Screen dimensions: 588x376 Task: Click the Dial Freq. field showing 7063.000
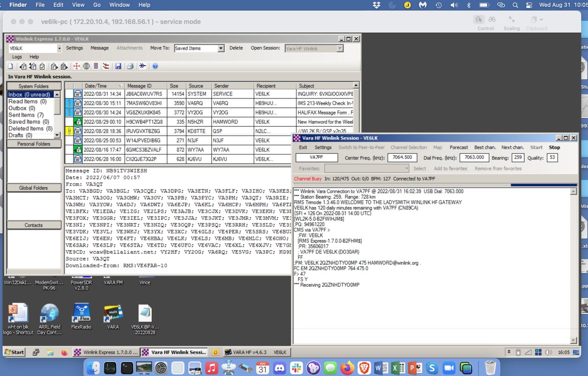475,158
